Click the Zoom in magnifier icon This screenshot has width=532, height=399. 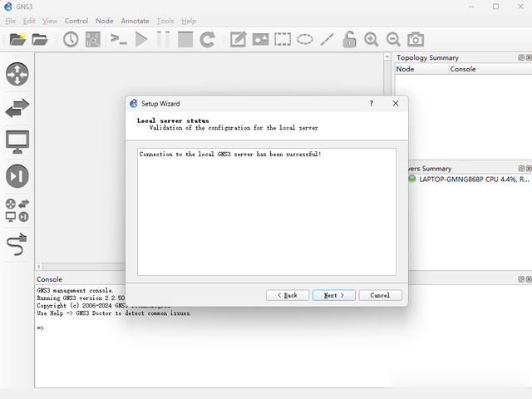pos(372,39)
